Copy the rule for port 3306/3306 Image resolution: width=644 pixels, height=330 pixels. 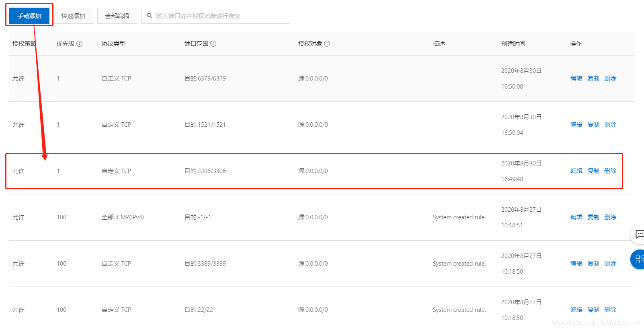[x=593, y=171]
